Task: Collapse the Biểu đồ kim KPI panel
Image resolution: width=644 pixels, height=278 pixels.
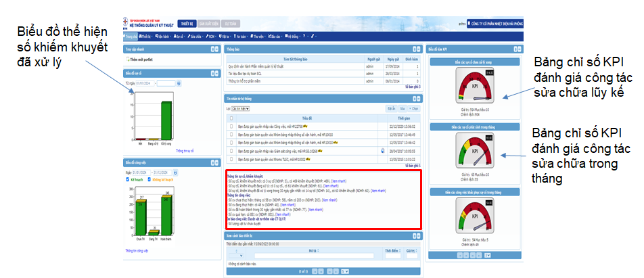Action: [519, 49]
